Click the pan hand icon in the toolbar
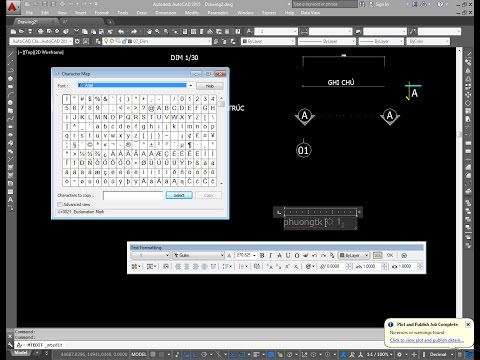Image resolution: width=480 pixels, height=360 pixels. [149, 31]
